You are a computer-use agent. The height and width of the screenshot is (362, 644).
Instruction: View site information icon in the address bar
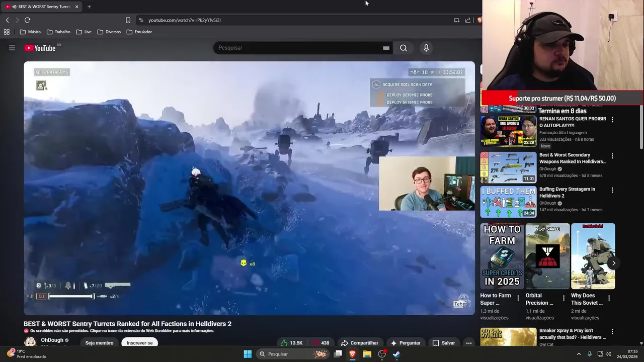[141, 20]
